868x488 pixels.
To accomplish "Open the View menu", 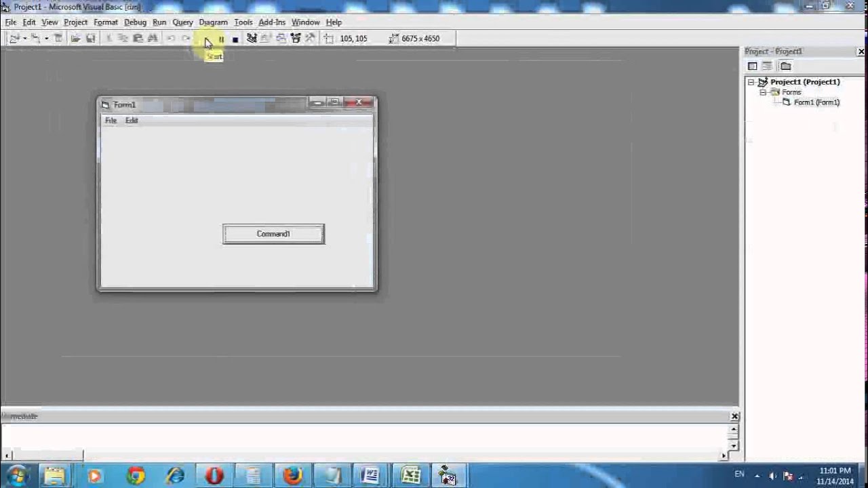I will pos(50,22).
